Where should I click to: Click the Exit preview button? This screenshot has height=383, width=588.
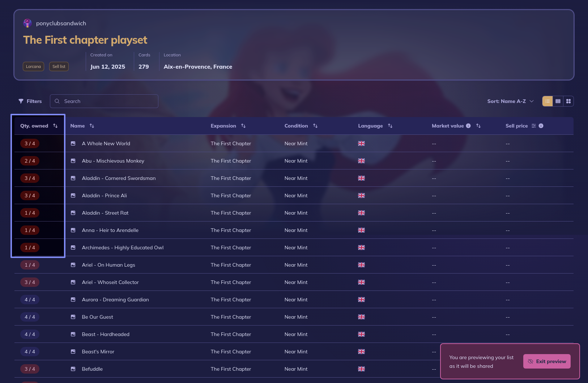pos(547,361)
